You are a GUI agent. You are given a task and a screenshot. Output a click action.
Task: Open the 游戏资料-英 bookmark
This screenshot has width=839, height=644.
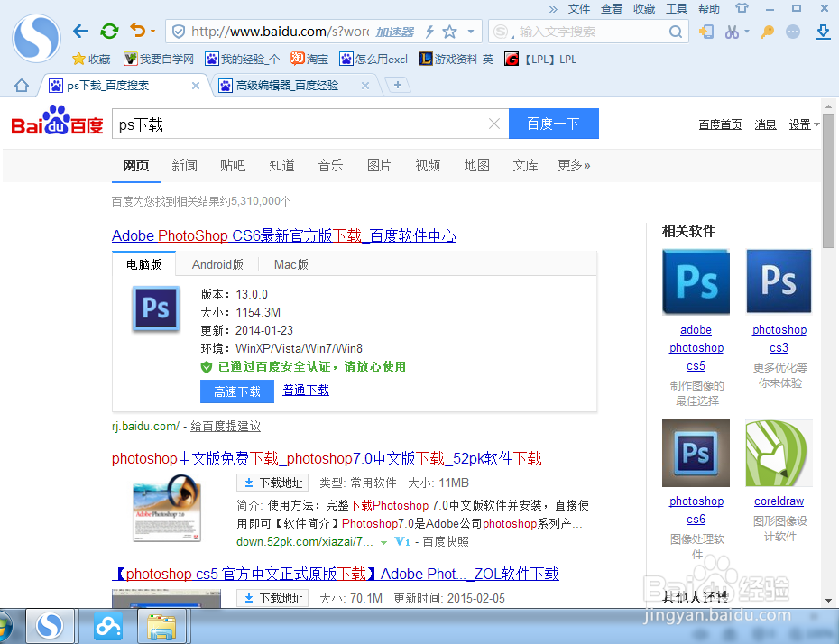tap(456, 59)
